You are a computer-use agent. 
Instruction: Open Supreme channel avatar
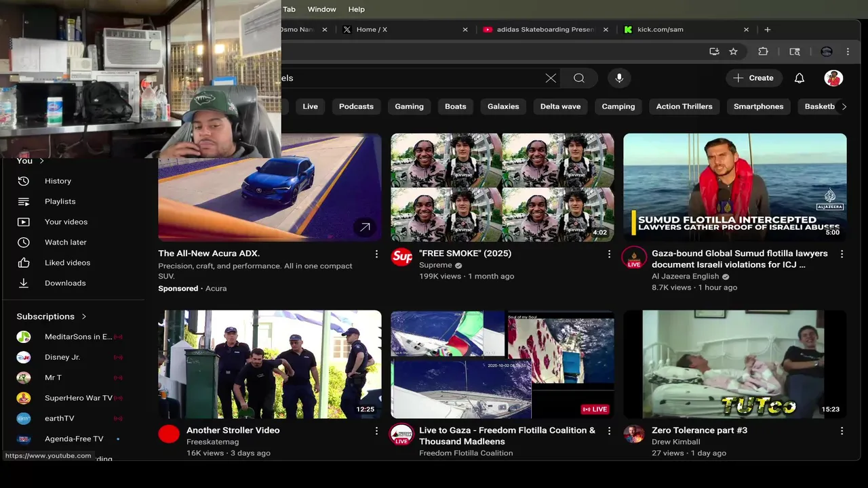(402, 257)
